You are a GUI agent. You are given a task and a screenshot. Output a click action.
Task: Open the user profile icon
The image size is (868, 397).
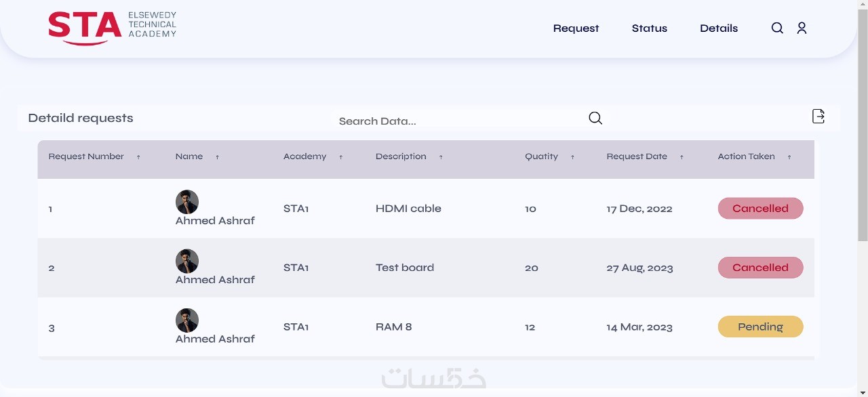802,28
